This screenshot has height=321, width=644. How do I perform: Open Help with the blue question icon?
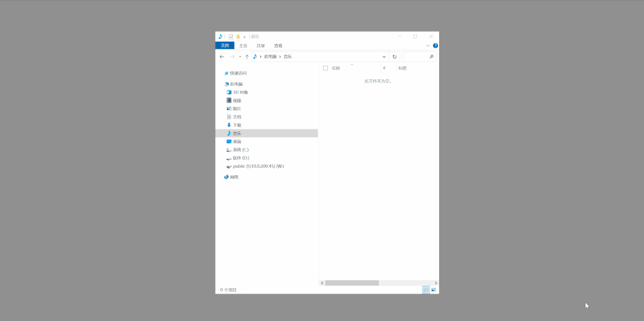(x=436, y=45)
